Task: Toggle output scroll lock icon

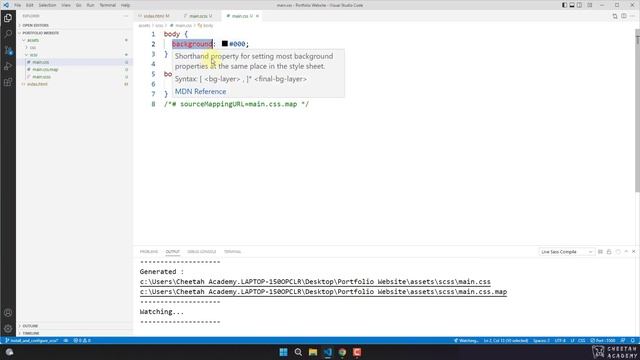Action: 609,252
